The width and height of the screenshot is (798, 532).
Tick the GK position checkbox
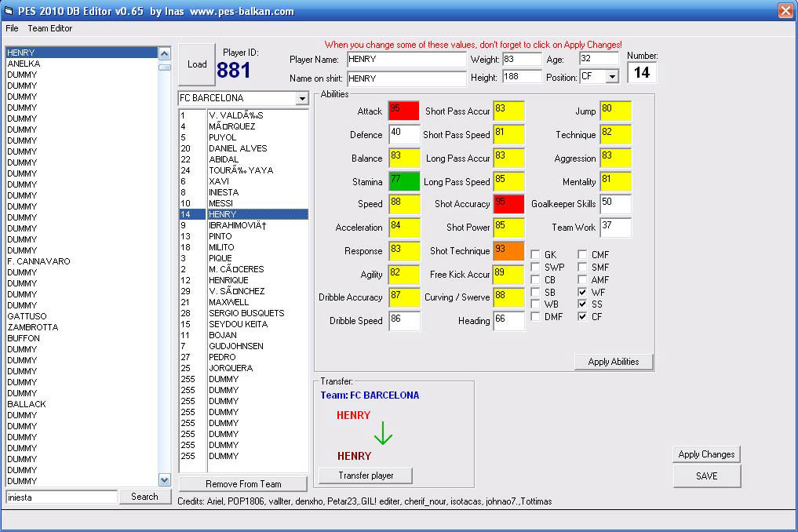click(535, 254)
